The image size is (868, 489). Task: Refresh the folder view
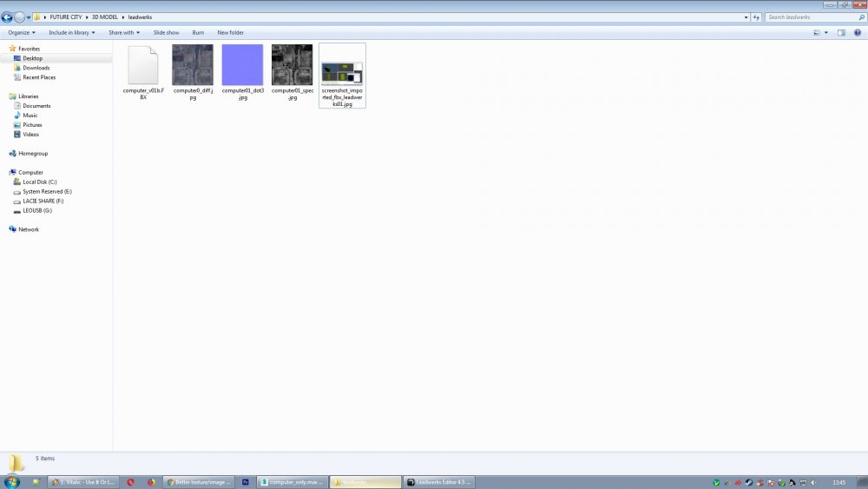click(x=756, y=17)
